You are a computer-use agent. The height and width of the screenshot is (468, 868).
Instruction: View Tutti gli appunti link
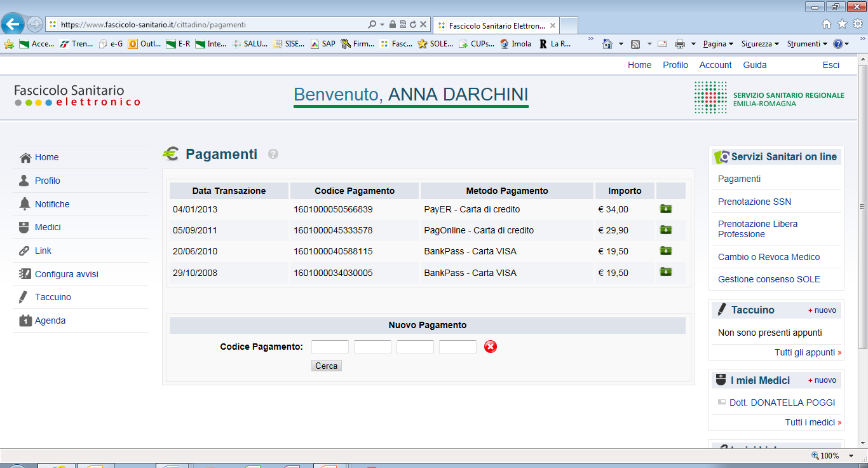[x=808, y=352]
